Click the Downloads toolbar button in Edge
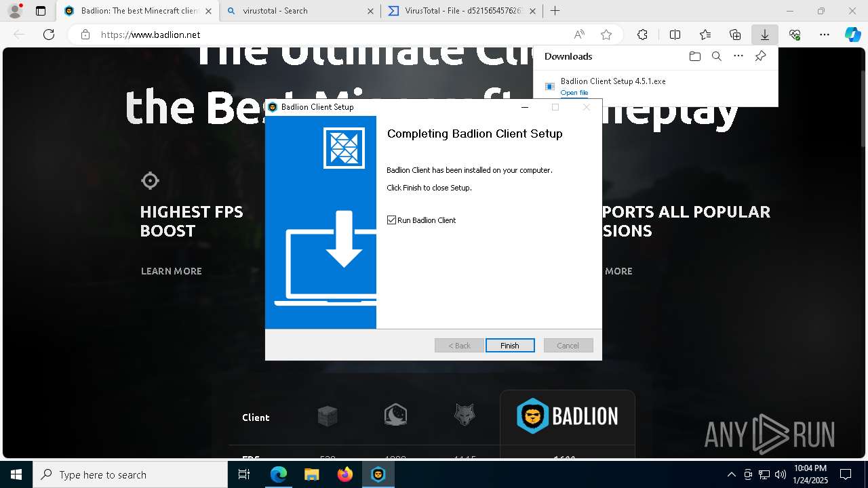This screenshot has width=868, height=488. [x=764, y=35]
